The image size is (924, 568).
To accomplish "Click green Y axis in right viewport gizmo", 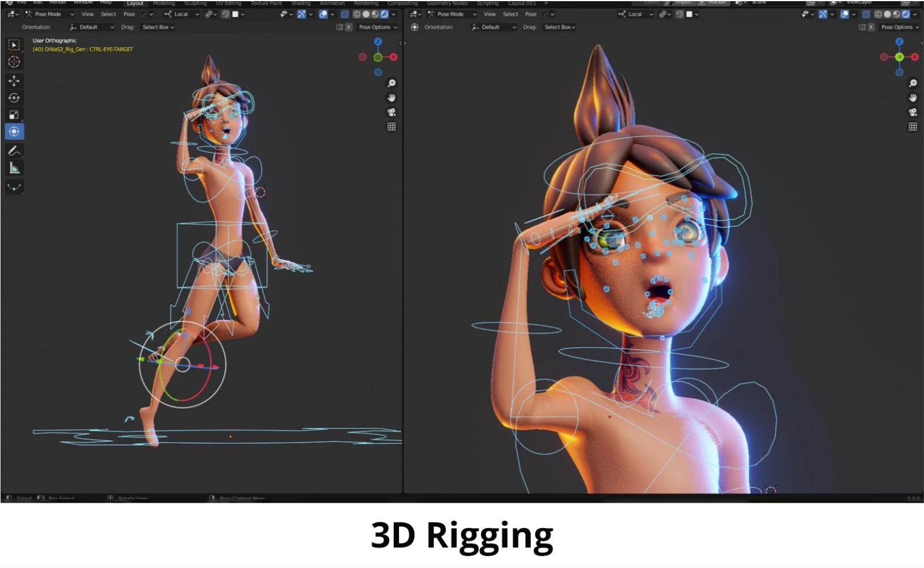I will pyautogui.click(x=899, y=57).
